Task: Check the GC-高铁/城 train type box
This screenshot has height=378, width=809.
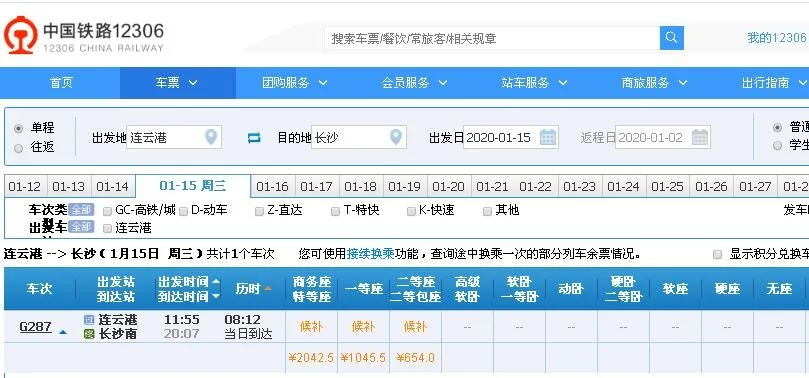Action: [x=107, y=211]
